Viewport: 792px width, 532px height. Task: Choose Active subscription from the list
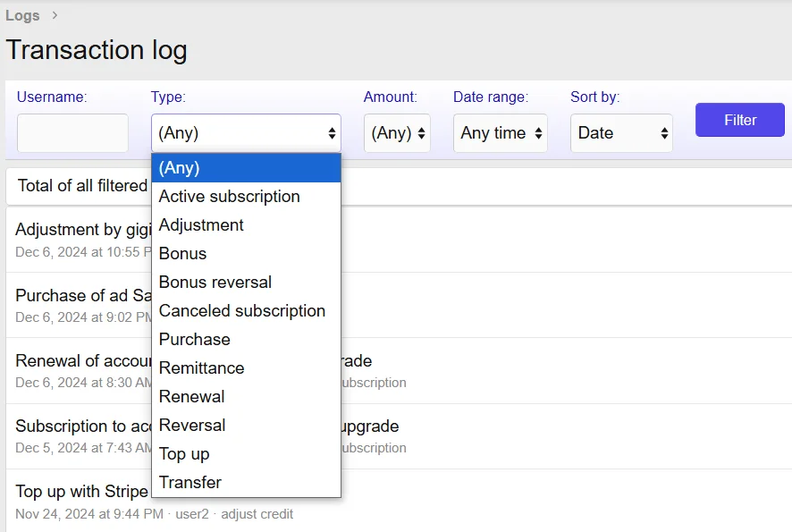230,197
